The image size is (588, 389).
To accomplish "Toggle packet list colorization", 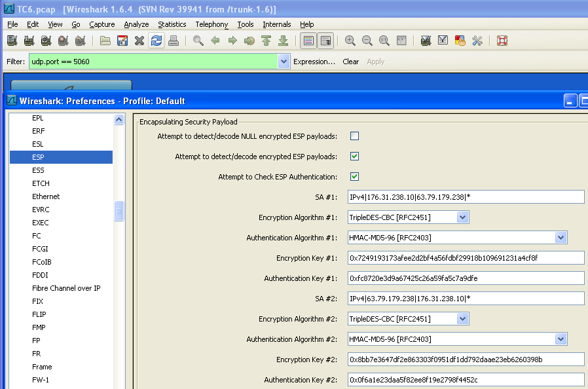I will click(308, 41).
